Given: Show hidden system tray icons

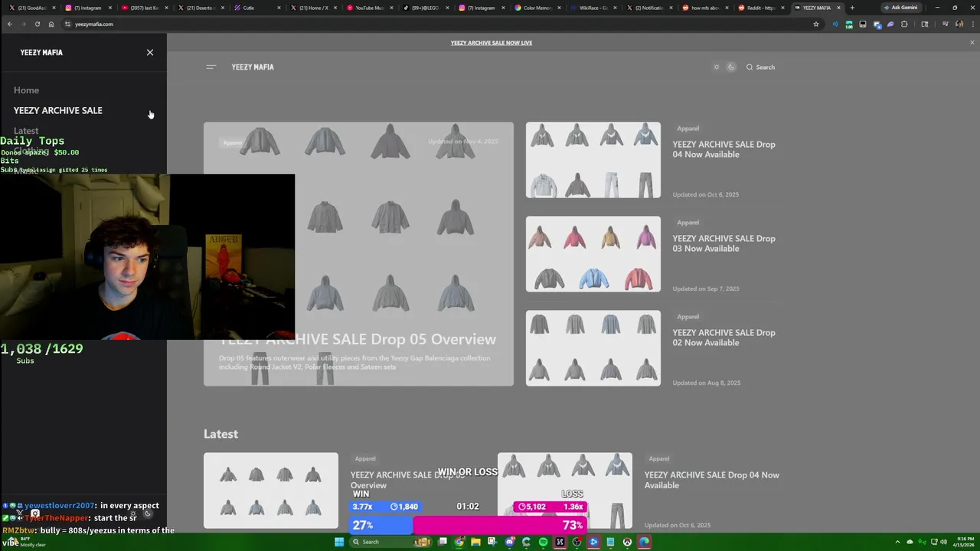Looking at the screenshot, I should 897,542.
